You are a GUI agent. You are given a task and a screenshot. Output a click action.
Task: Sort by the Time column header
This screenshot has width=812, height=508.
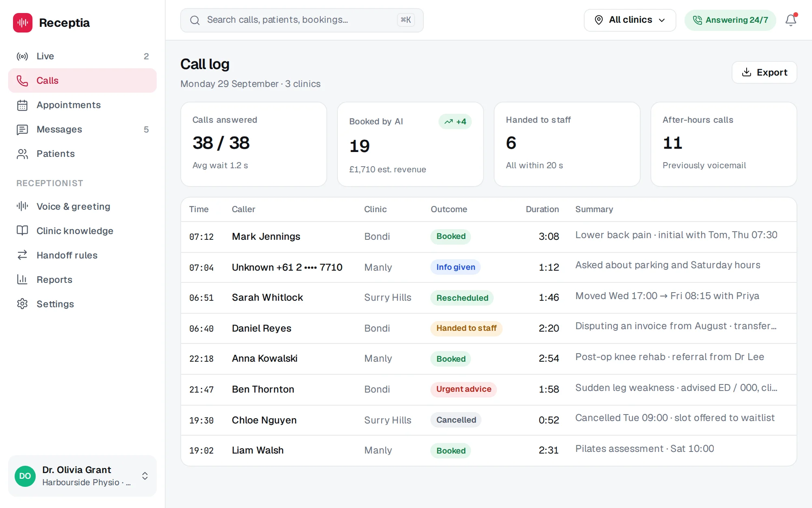[199, 209]
